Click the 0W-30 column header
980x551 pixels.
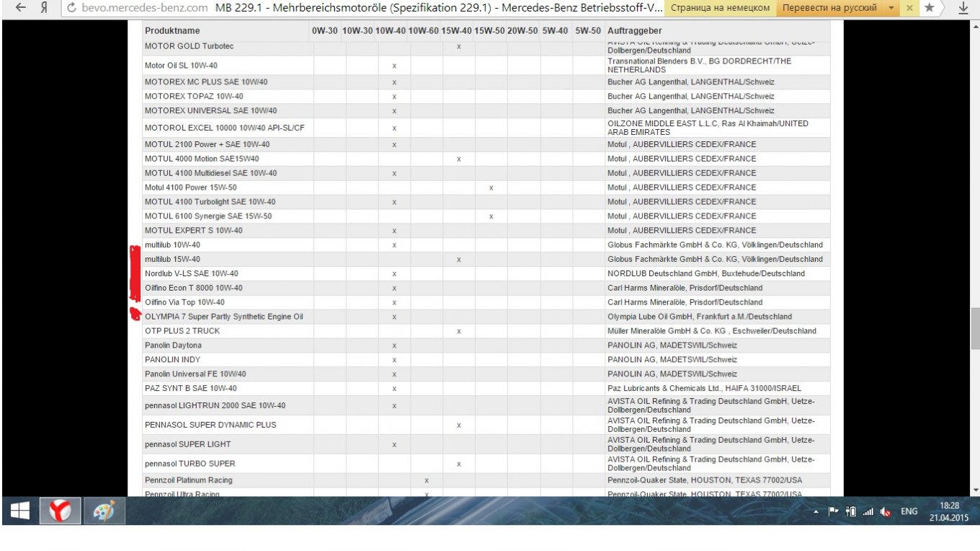[324, 31]
